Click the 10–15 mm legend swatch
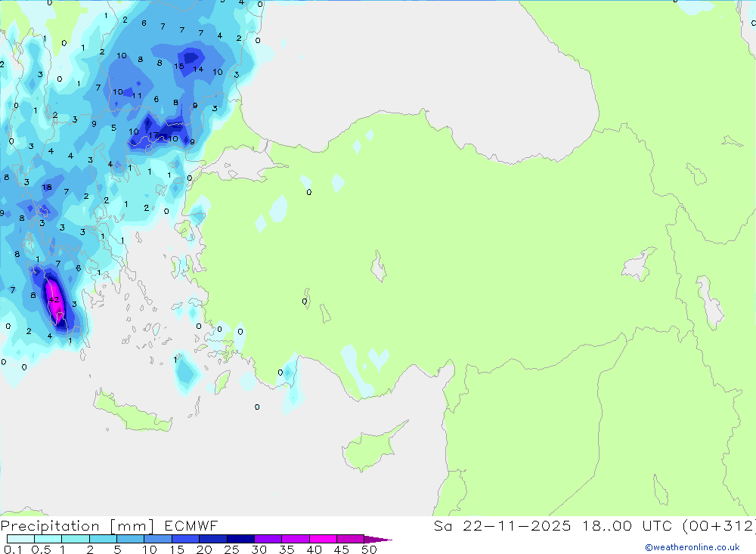Image resolution: width=756 pixels, height=554 pixels. tap(158, 539)
